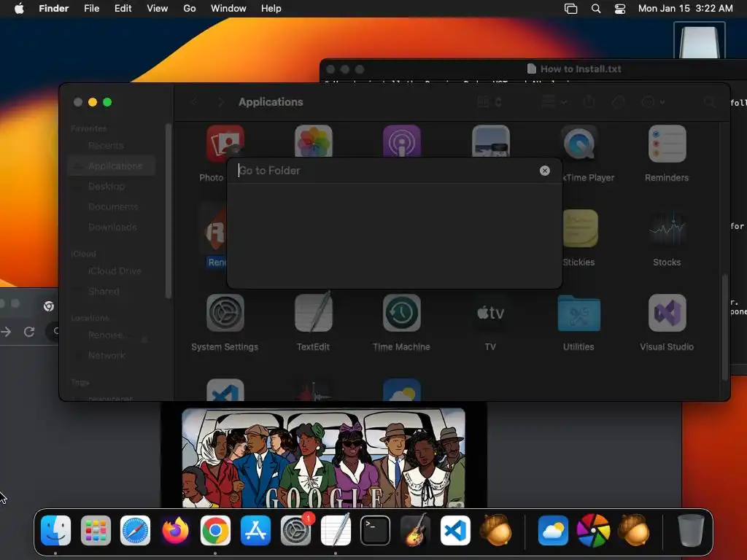Click the Finder search icon

point(709,102)
